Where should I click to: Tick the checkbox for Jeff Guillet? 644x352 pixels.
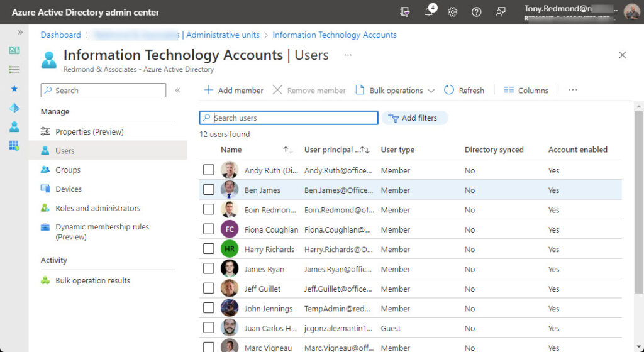coord(209,288)
